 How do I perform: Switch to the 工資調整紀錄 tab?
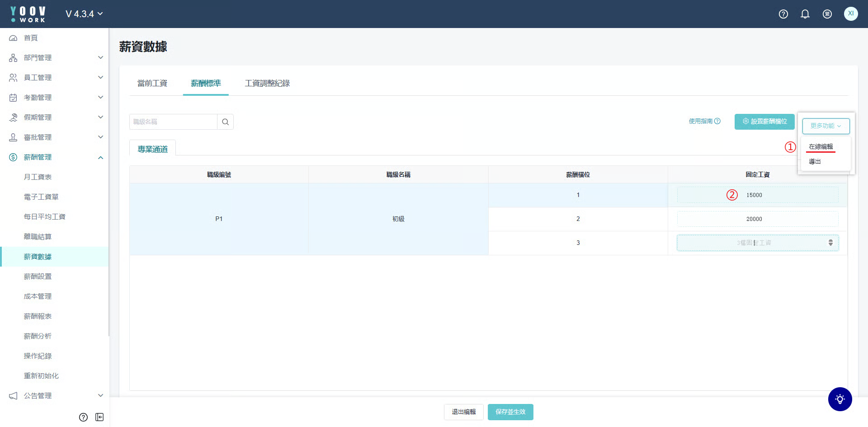(267, 84)
